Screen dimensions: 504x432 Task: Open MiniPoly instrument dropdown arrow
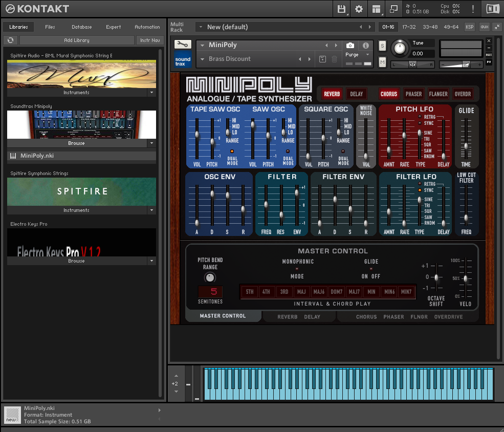[203, 46]
